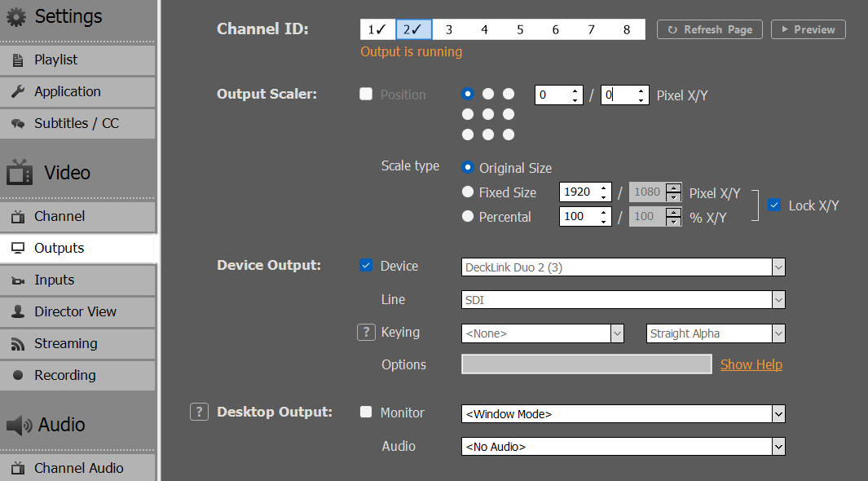Image resolution: width=868 pixels, height=481 pixels.
Task: Select the Original Size scale type
Action: (x=468, y=167)
